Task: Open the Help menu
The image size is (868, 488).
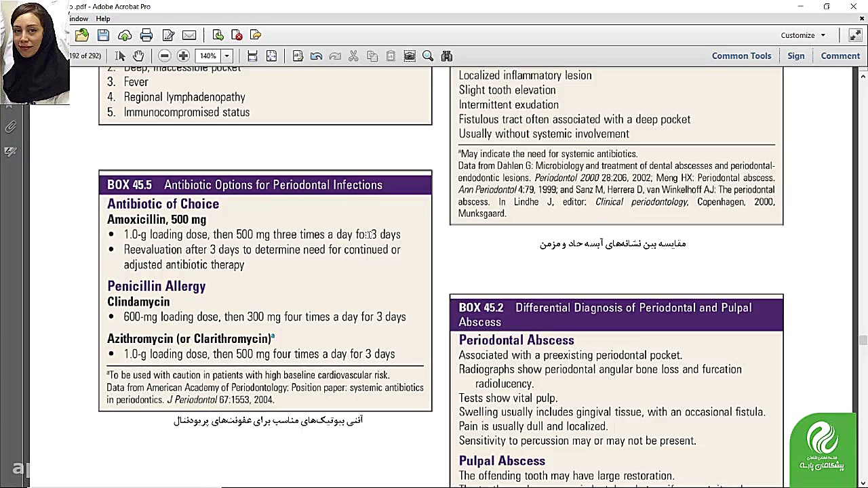Action: click(x=103, y=19)
